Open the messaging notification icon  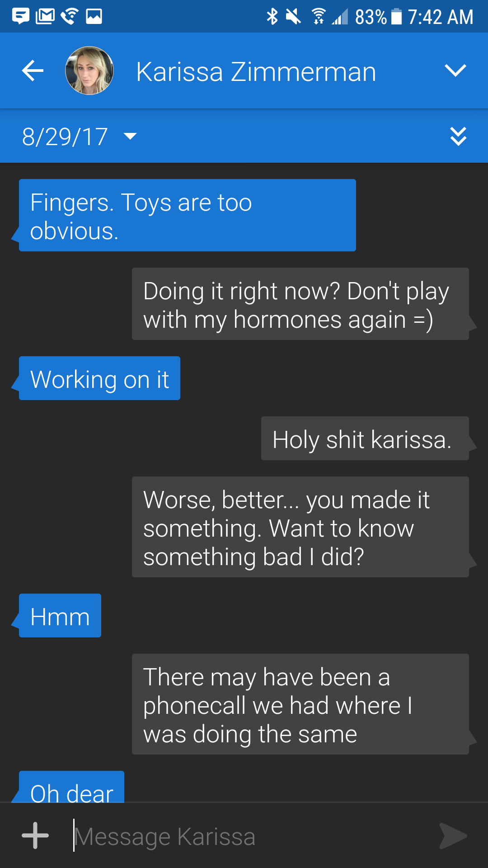click(x=20, y=17)
